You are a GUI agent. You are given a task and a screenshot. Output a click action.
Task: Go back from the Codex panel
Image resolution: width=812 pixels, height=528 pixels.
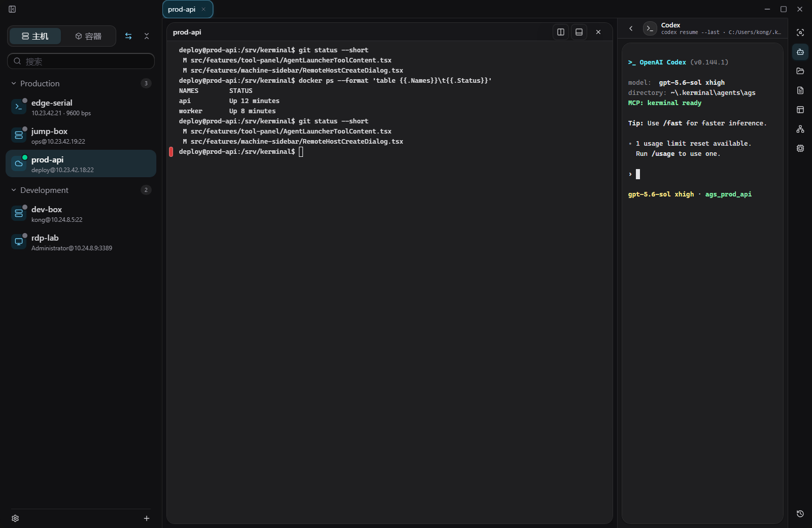click(x=631, y=28)
